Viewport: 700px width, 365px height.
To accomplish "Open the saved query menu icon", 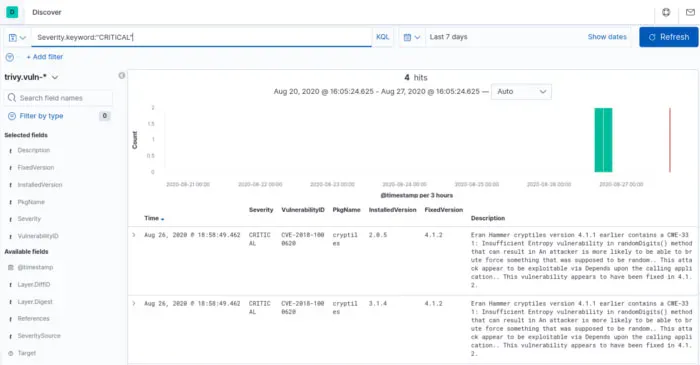I will pos(17,37).
